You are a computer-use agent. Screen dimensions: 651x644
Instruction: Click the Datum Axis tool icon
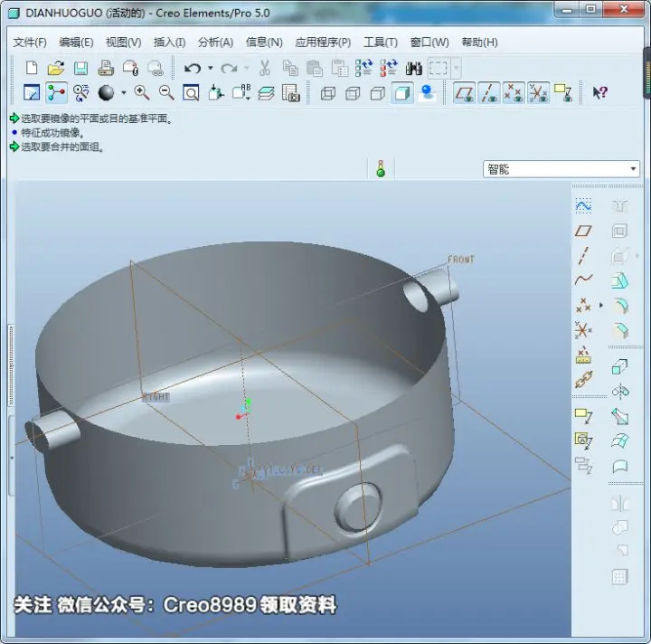pos(583,255)
